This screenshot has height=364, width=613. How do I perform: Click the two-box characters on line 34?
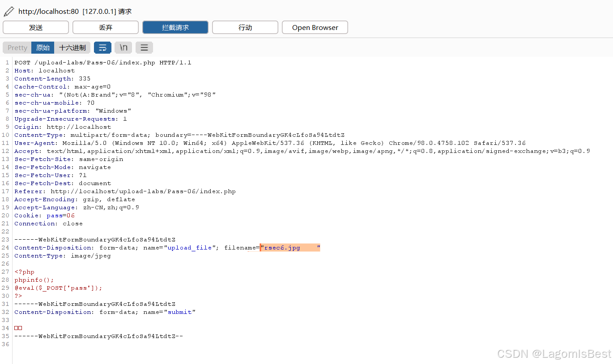[18, 328]
